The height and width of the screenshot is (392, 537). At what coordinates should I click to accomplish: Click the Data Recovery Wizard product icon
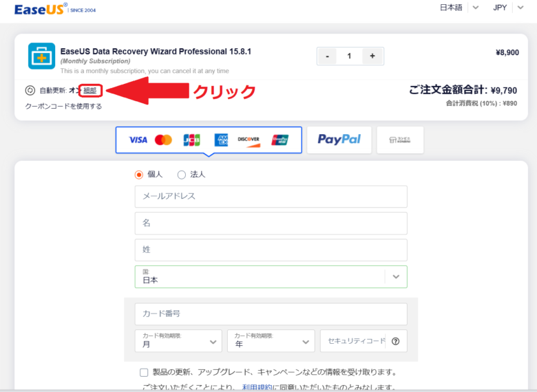pos(41,56)
